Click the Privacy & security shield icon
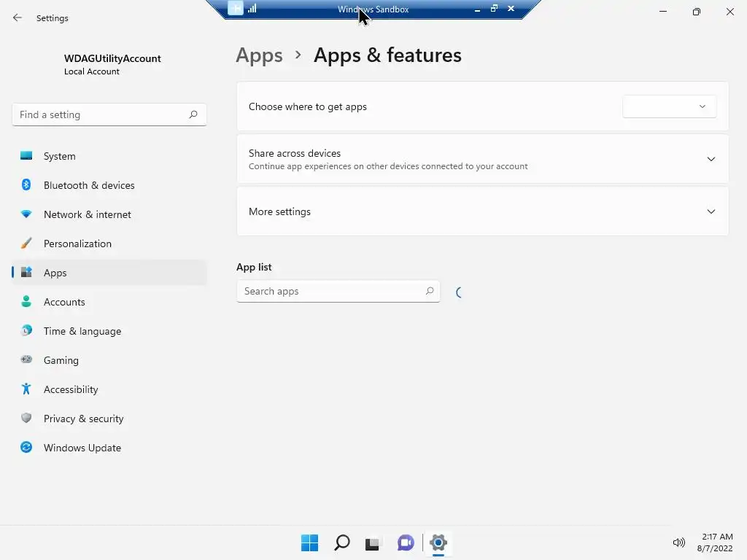Screen dimensions: 747x560 (x=26, y=418)
